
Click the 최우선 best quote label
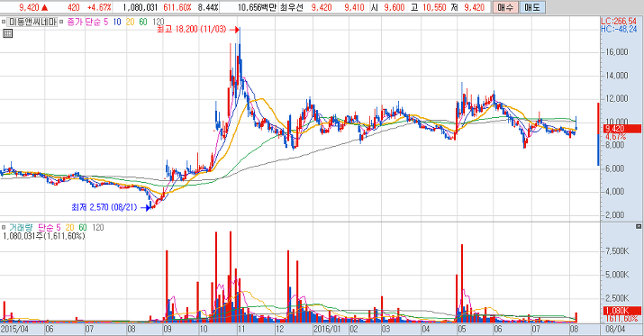pyautogui.click(x=291, y=7)
